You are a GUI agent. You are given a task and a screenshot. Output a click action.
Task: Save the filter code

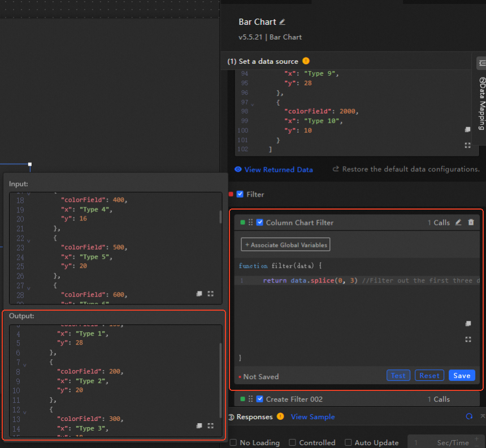462,376
